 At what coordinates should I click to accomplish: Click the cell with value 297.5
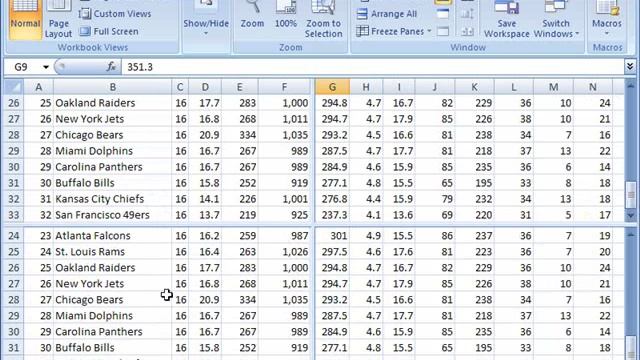(332, 252)
